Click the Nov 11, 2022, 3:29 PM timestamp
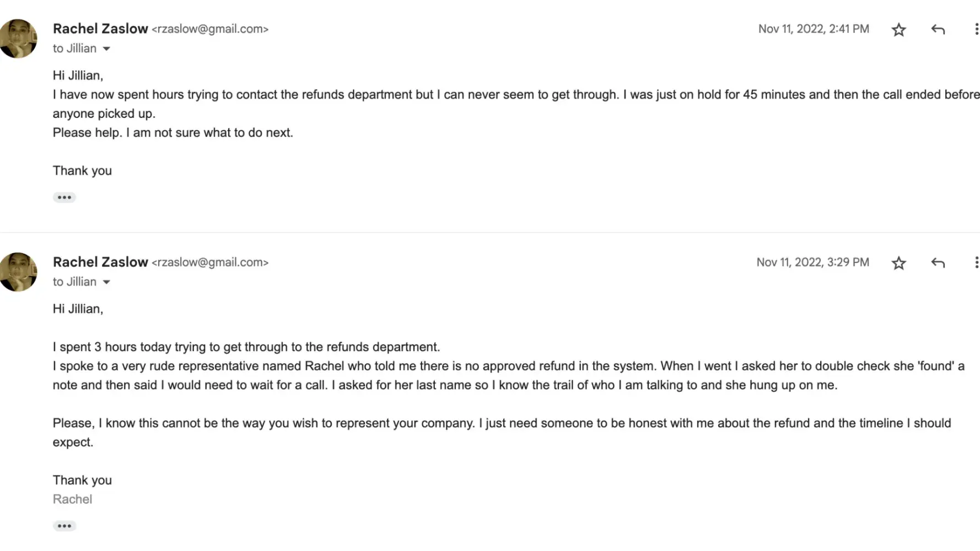 812,262
